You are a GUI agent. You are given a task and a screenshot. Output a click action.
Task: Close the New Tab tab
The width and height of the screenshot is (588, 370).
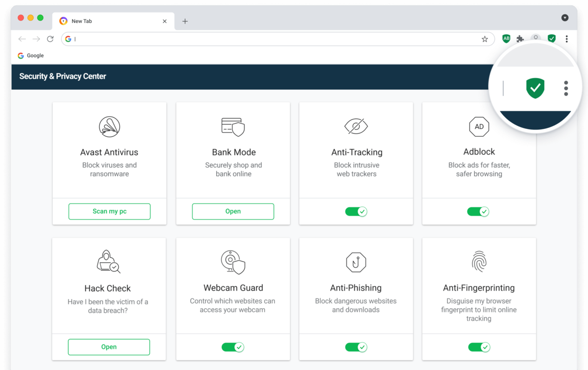[165, 21]
